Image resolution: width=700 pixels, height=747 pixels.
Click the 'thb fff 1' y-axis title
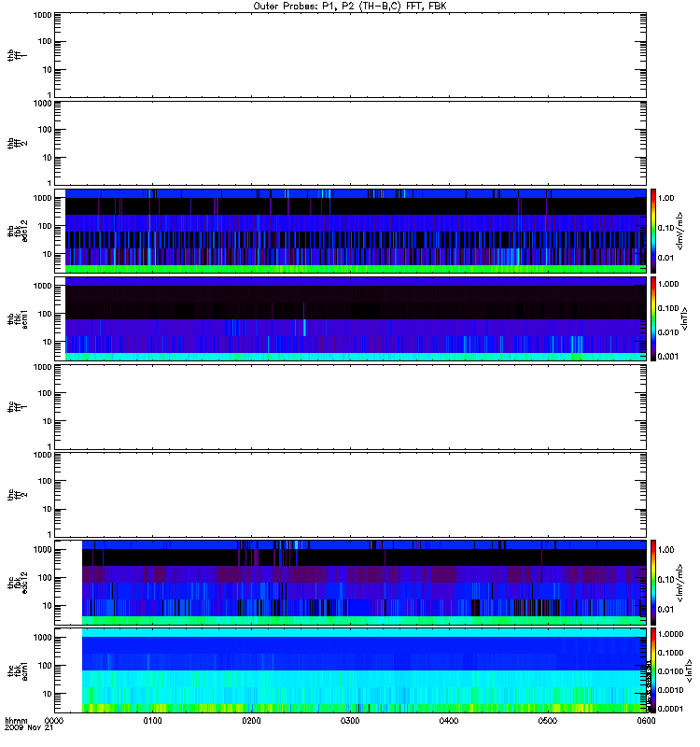tap(17, 55)
